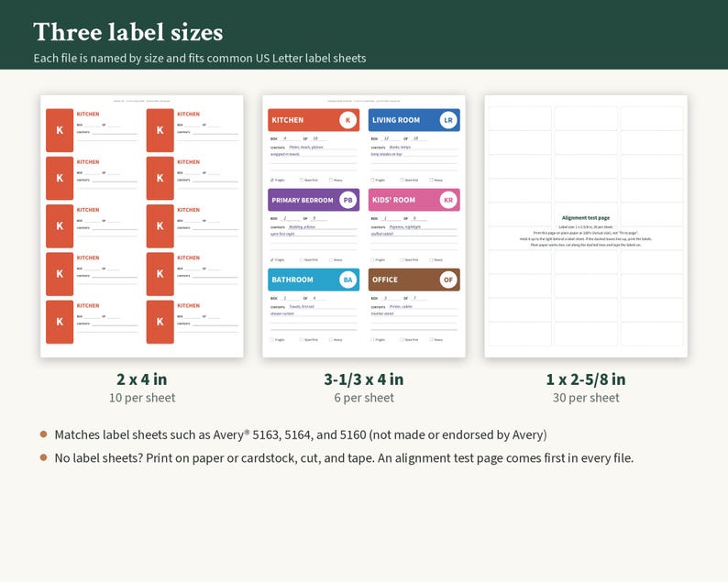Click the LR badge on Living Room label

point(448,120)
